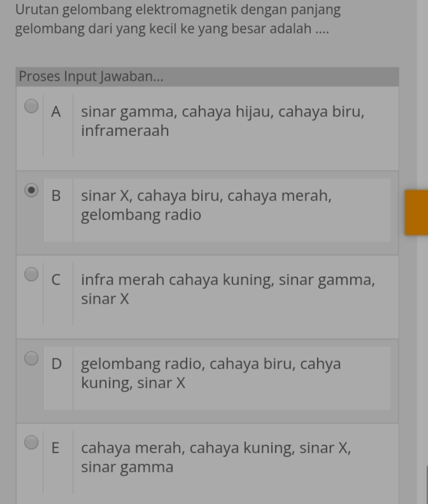Click the dark scrollbar at right edge
The height and width of the screenshot is (504, 428).
pyautogui.click(x=426, y=484)
